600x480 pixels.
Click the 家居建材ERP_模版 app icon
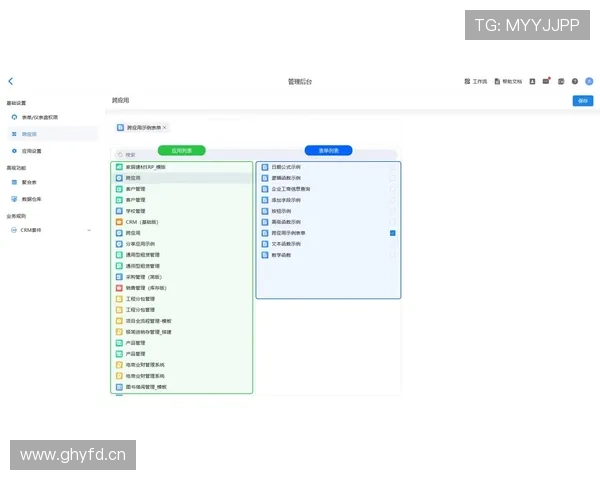119,167
